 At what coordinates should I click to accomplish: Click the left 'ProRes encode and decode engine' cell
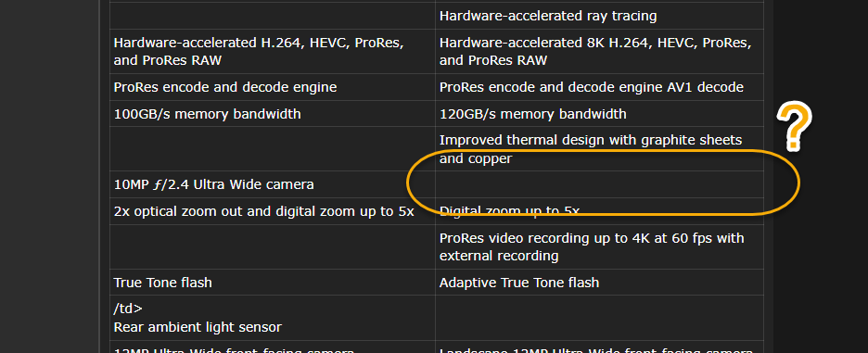(x=273, y=87)
